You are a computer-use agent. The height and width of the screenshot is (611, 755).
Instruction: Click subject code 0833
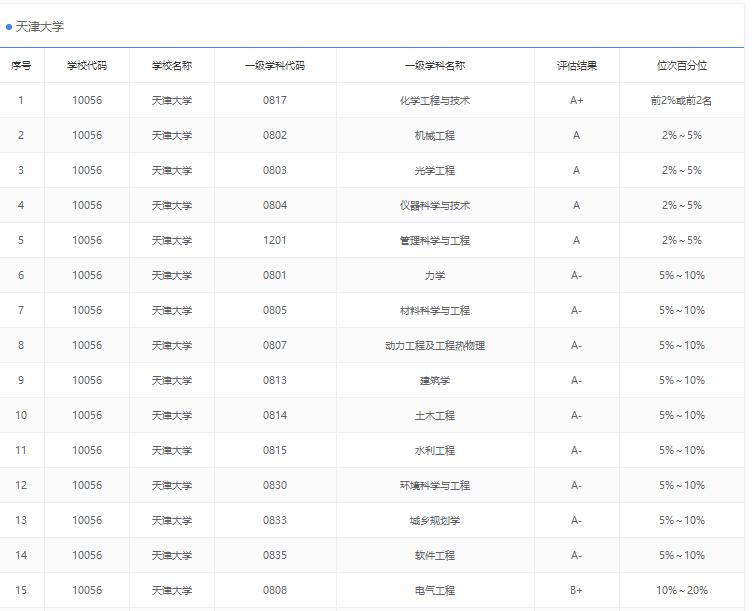point(275,520)
